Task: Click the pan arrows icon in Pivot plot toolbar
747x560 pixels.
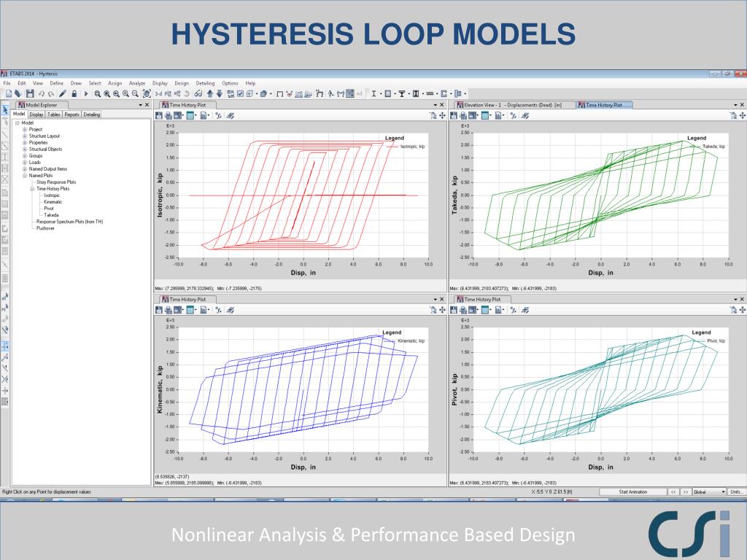Action: [742, 310]
